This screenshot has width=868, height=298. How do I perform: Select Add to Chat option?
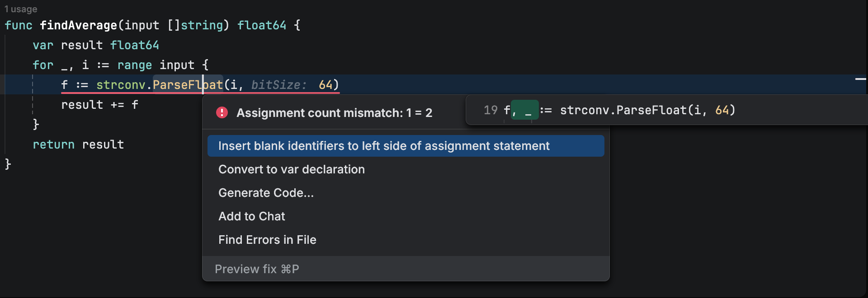point(251,216)
